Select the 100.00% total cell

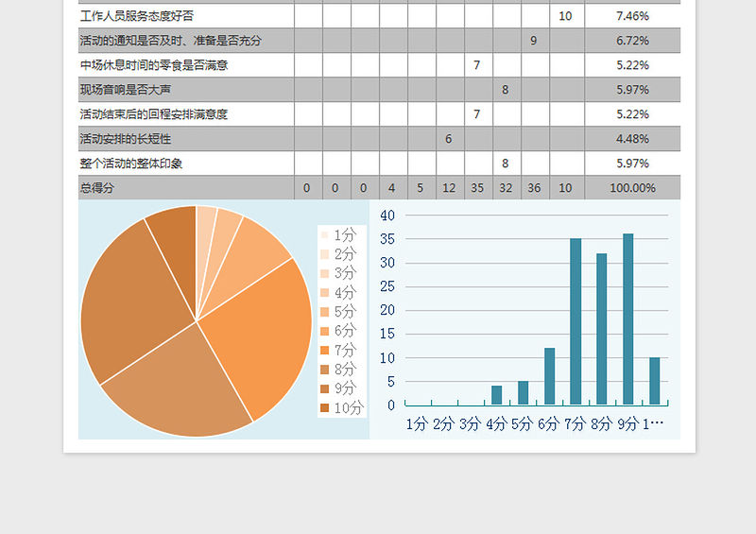631,188
